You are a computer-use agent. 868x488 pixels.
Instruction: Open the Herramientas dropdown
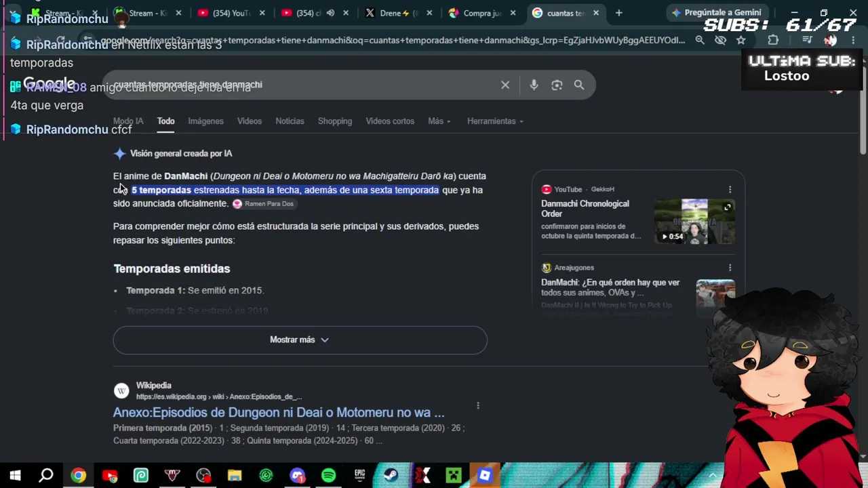pos(495,121)
